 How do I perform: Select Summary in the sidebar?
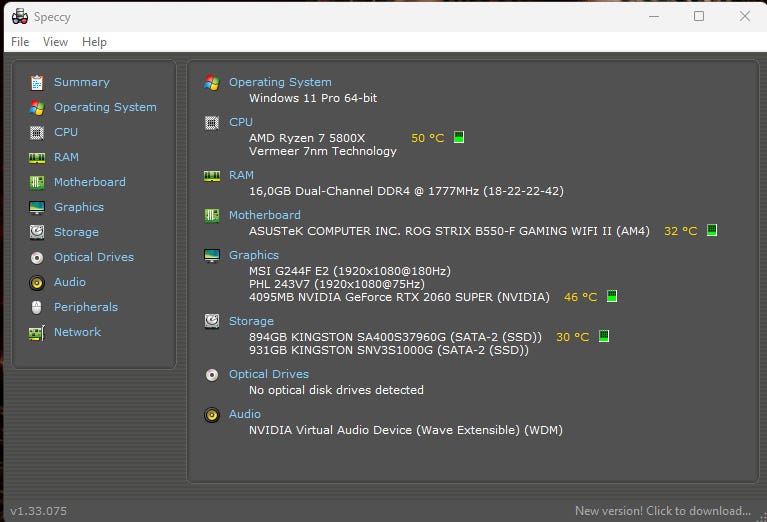[82, 82]
